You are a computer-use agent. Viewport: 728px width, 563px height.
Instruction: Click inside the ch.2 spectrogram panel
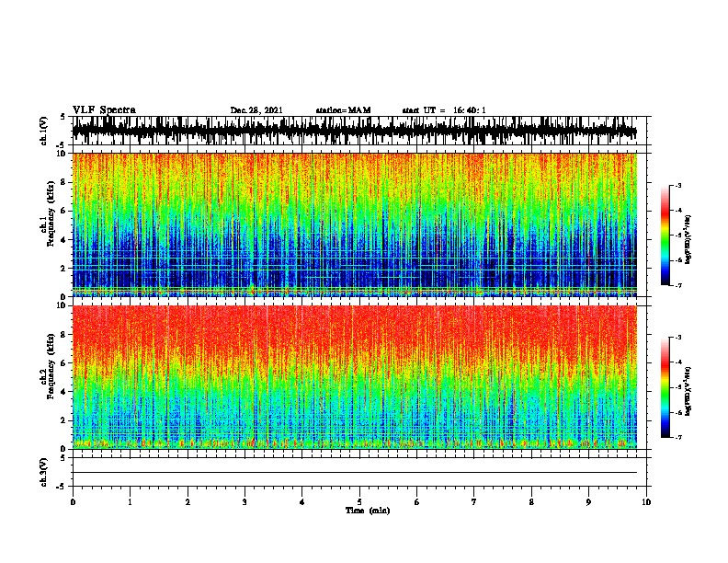pos(355,377)
